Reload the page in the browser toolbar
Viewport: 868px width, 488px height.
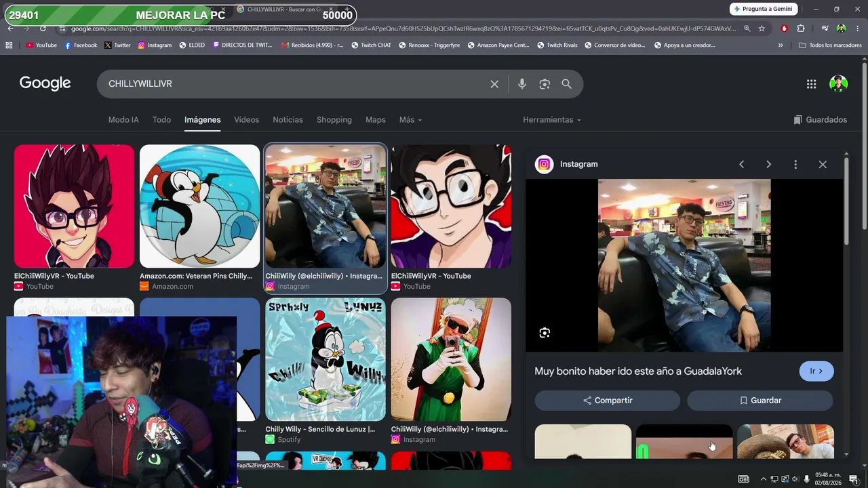coord(43,28)
